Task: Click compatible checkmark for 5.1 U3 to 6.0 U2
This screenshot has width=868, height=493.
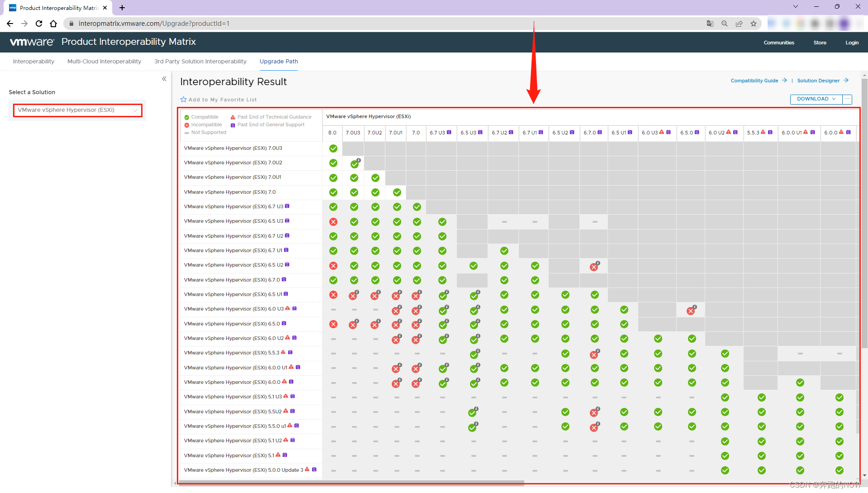Action: pyautogui.click(x=725, y=397)
